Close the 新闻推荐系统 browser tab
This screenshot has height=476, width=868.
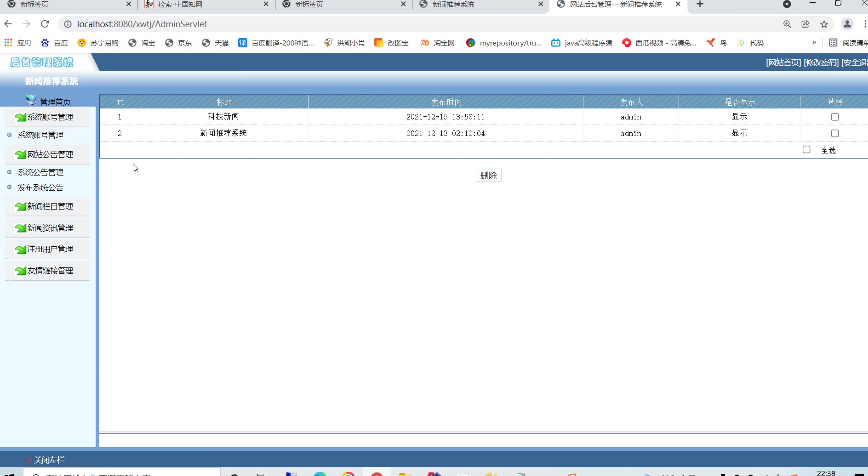coord(541,4)
